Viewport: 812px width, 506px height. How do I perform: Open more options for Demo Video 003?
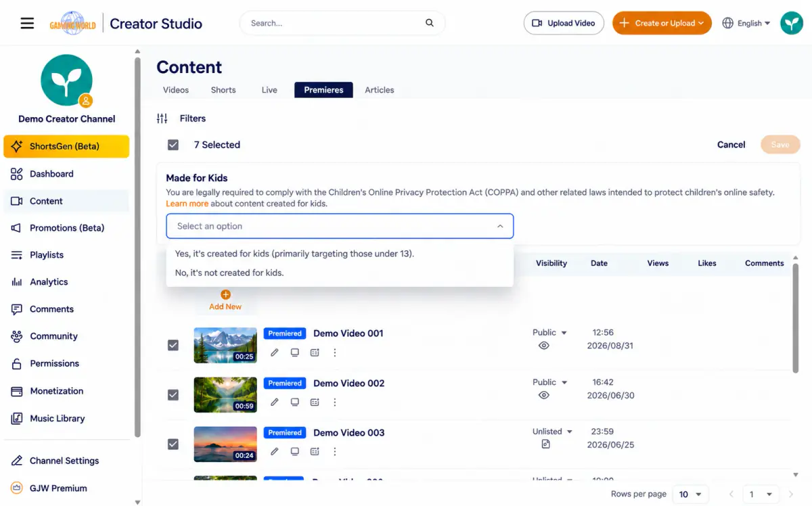(x=334, y=451)
